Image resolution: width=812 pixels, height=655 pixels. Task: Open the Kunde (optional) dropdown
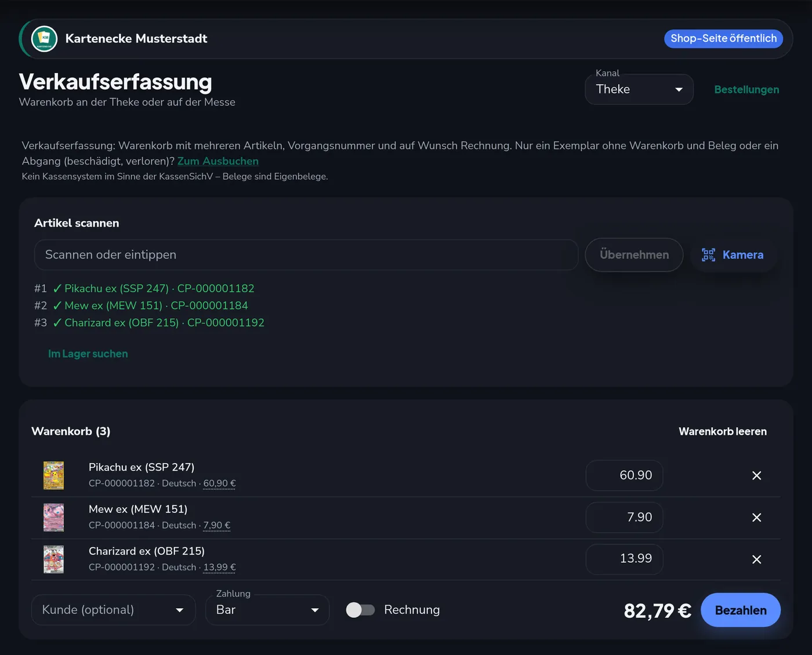coord(113,610)
